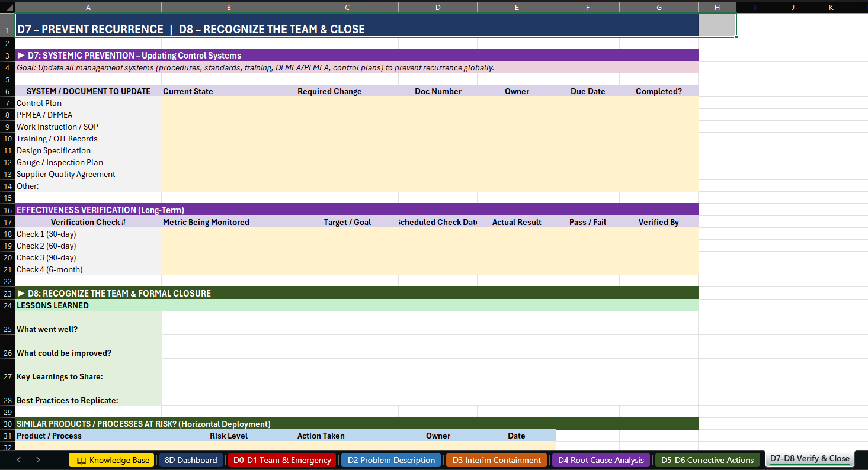
Task: Select the D4 Root Cause Analysis tab
Action: (x=600, y=459)
